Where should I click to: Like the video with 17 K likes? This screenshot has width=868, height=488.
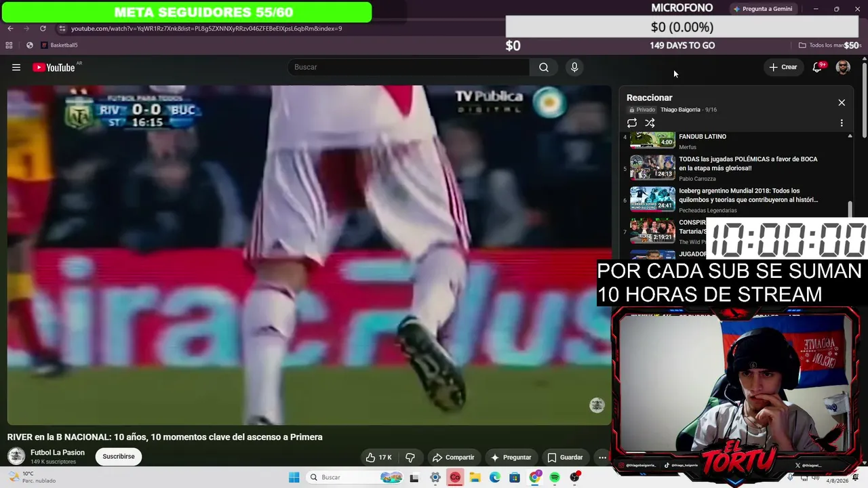[x=378, y=457]
